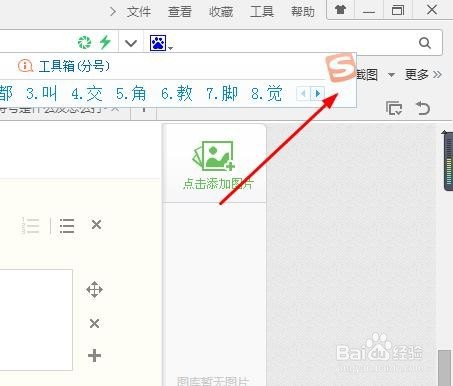This screenshot has width=453, height=386.
Task: Click the skin shirt icon in title bar
Action: click(340, 10)
